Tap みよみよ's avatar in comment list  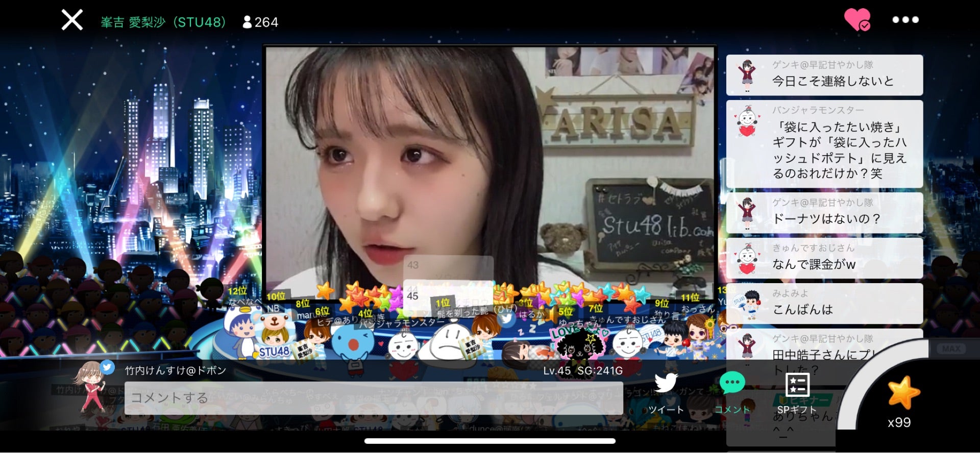[x=747, y=304]
